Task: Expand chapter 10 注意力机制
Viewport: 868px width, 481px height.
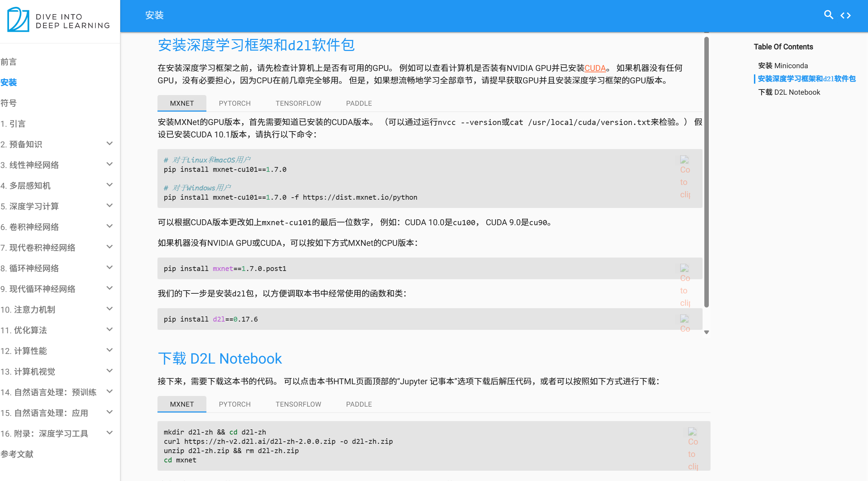Action: [x=109, y=309]
